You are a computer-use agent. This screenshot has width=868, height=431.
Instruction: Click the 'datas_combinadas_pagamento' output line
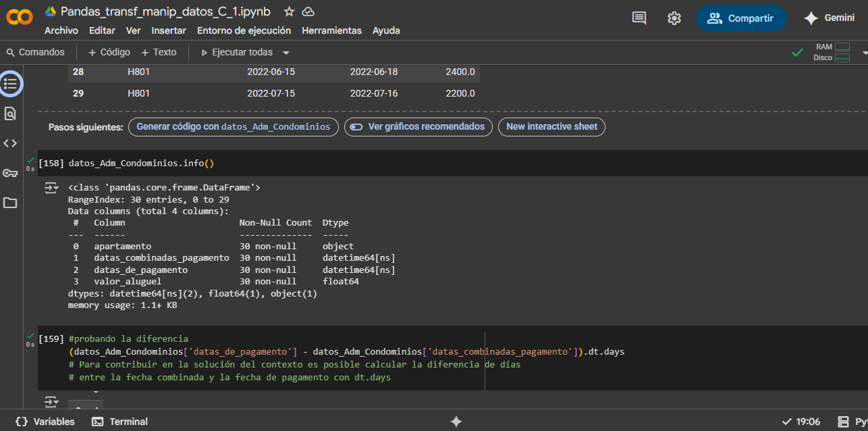232,257
